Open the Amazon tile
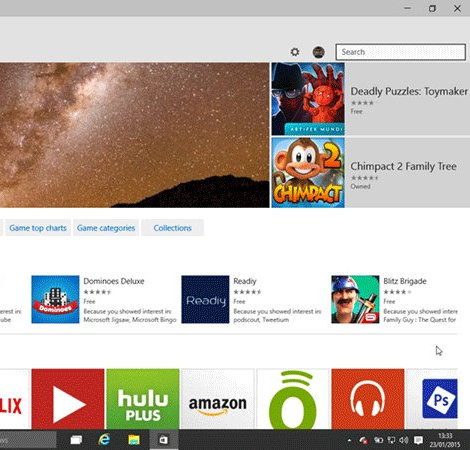 (218, 399)
